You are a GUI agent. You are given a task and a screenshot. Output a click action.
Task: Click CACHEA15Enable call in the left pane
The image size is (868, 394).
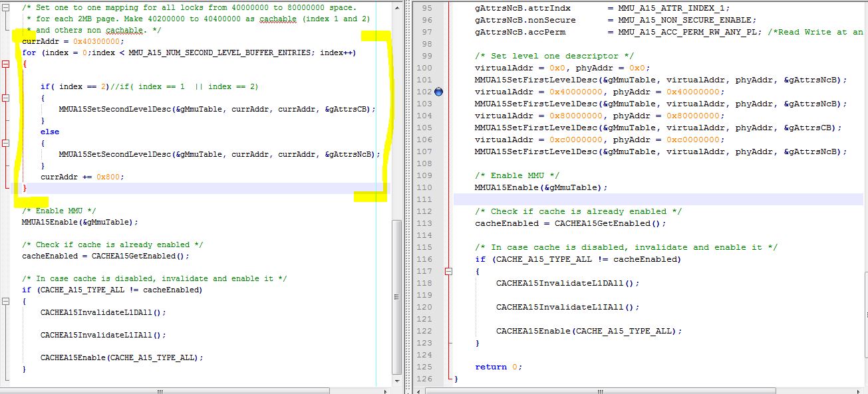pyautogui.click(x=122, y=357)
